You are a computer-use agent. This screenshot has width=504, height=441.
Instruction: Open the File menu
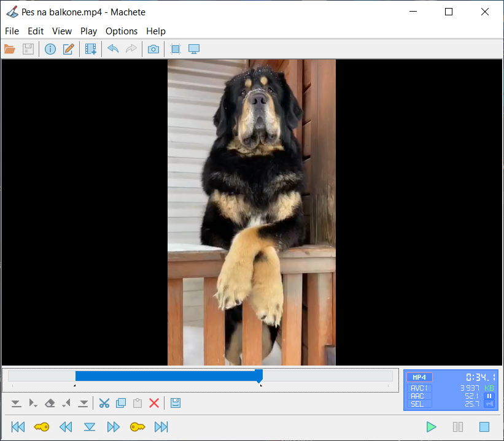12,31
